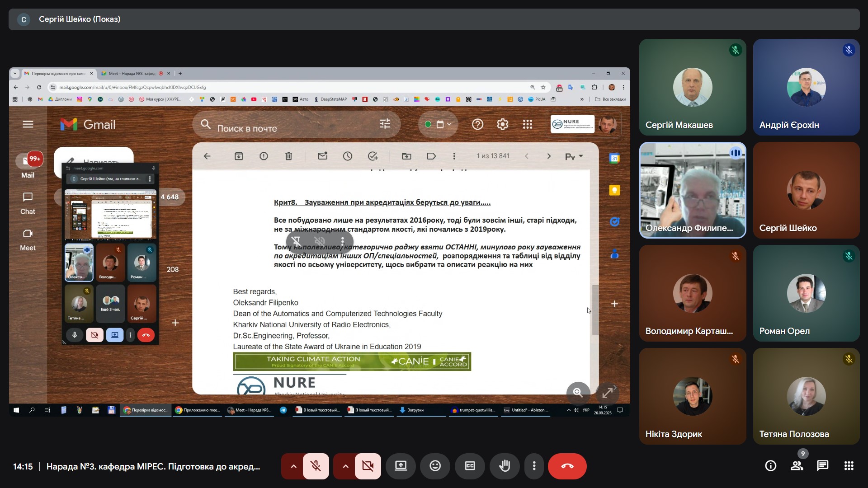This screenshot has height=488, width=868.
Task: Raise hand in the meeting
Action: [x=505, y=466]
